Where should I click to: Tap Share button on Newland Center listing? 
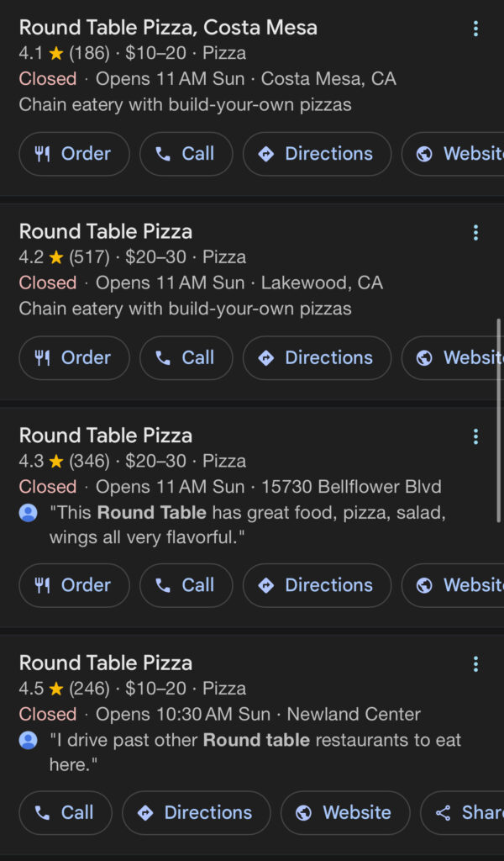[466, 813]
